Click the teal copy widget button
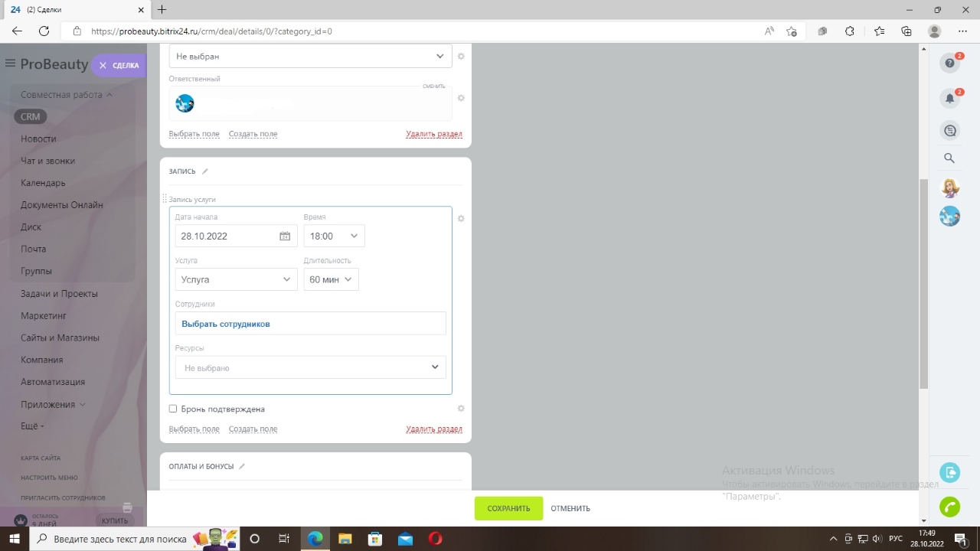 point(950,473)
